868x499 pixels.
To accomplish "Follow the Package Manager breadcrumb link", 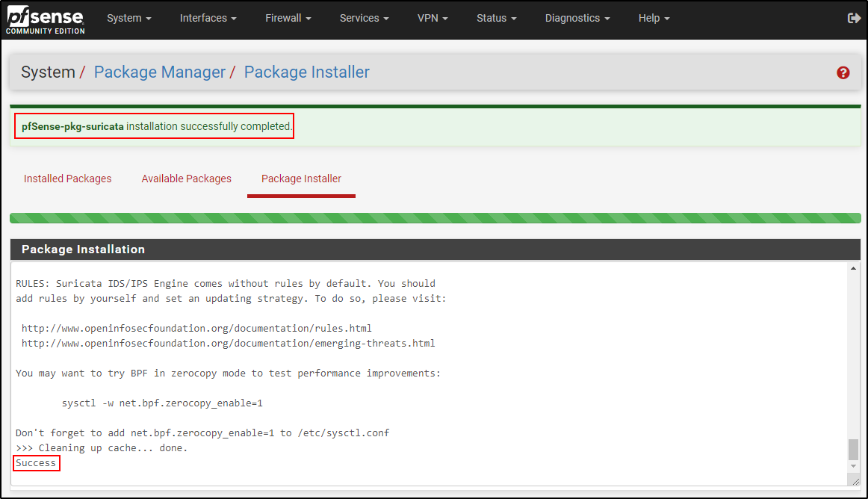I will coord(159,72).
